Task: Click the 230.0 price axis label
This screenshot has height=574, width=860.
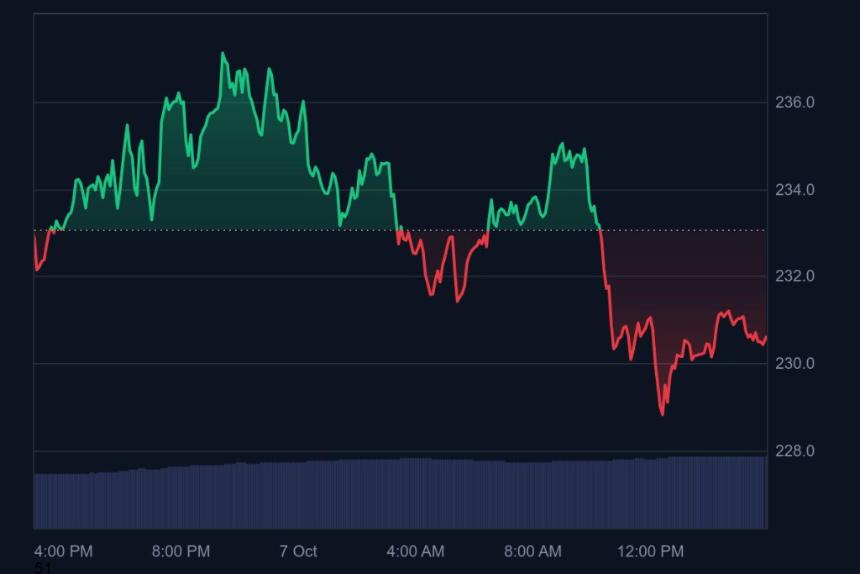Action: pos(794,363)
